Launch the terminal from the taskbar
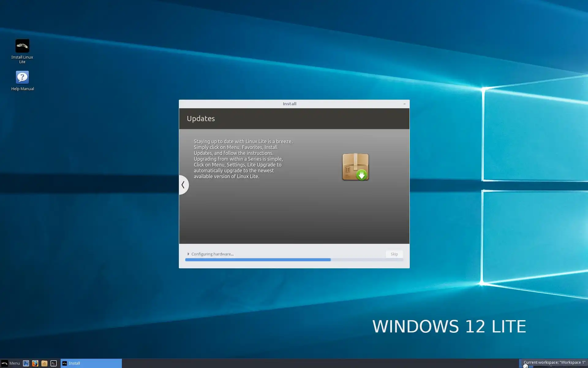588x368 pixels. point(54,363)
